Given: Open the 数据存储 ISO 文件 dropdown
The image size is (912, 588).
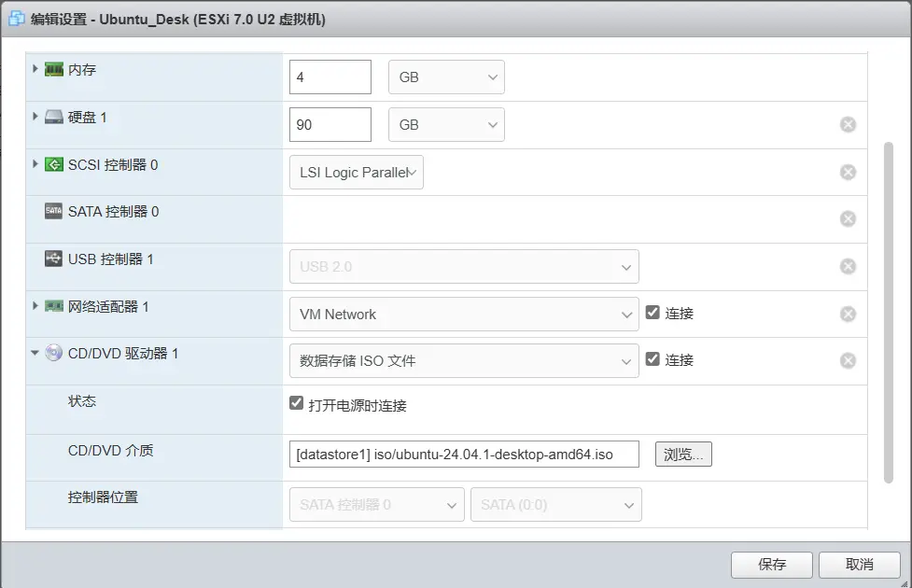Looking at the screenshot, I should [x=464, y=361].
